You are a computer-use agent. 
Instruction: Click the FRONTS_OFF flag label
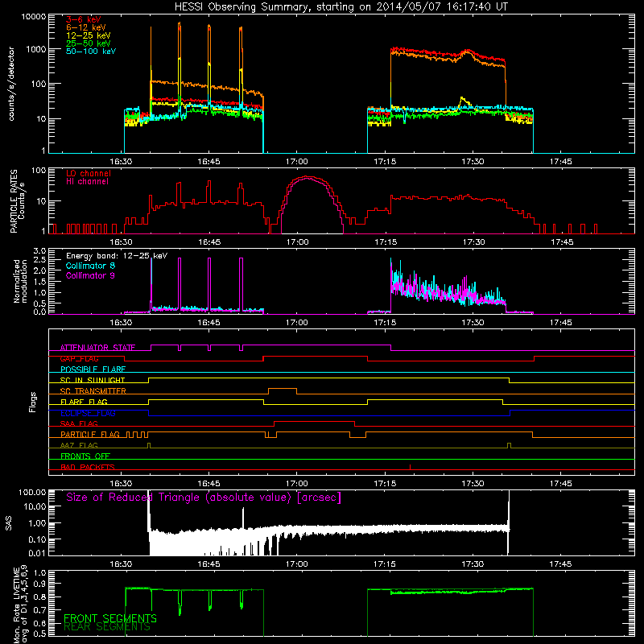(85, 456)
